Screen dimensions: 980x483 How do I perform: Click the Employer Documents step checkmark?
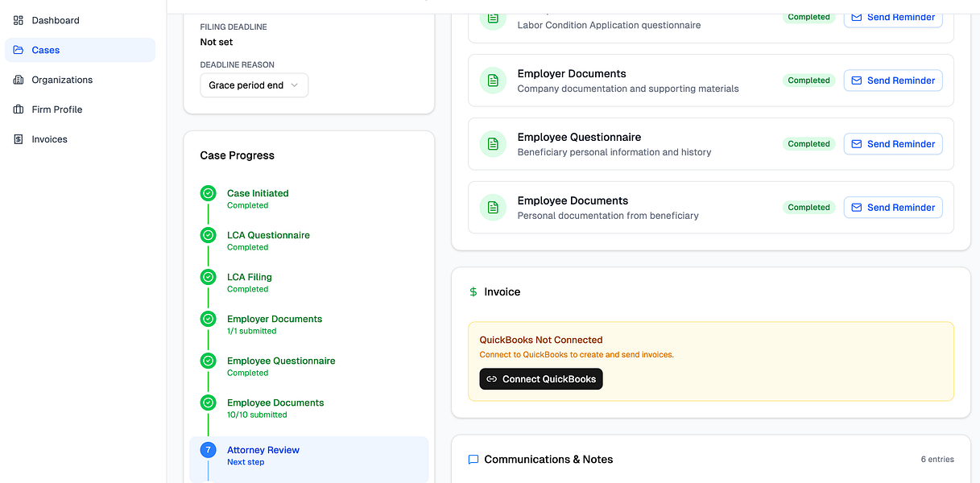point(208,319)
